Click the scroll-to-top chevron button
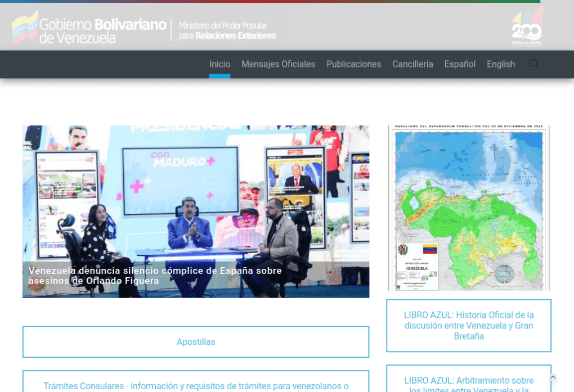Viewport: 574px width, 392px height. (x=553, y=377)
